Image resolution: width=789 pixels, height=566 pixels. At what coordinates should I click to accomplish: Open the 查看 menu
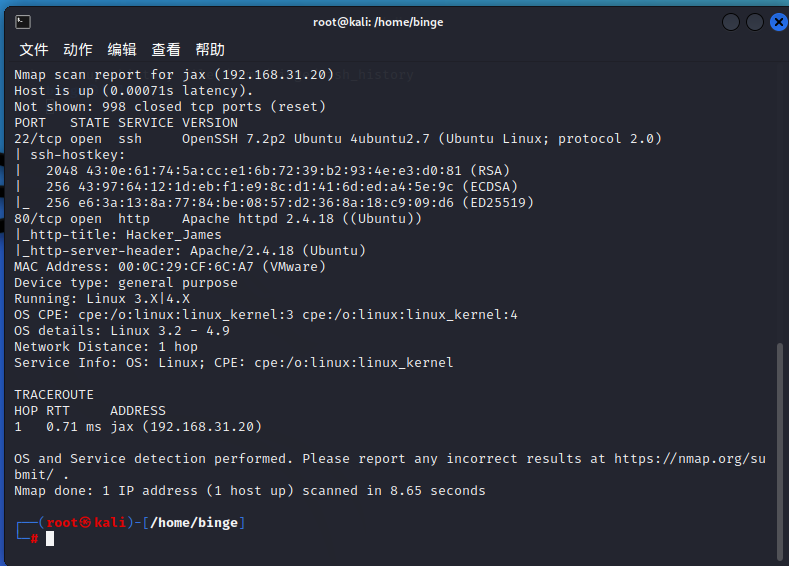tap(166, 49)
